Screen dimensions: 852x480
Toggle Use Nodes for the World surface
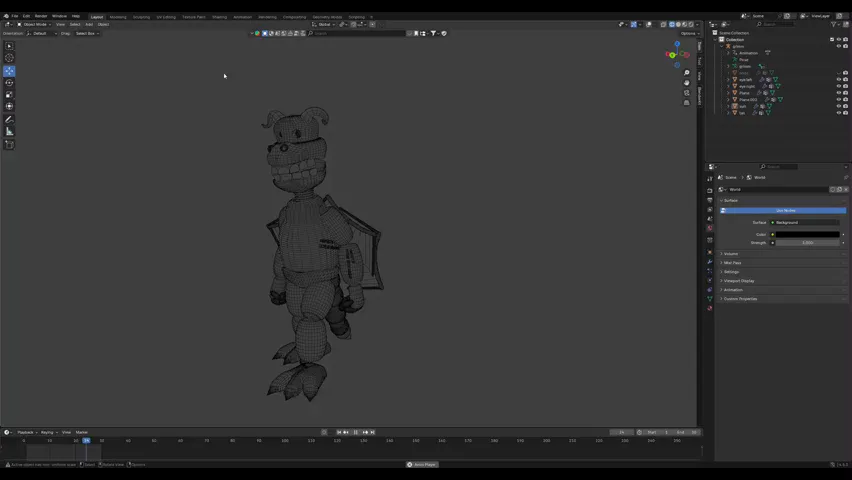pyautogui.click(x=783, y=210)
